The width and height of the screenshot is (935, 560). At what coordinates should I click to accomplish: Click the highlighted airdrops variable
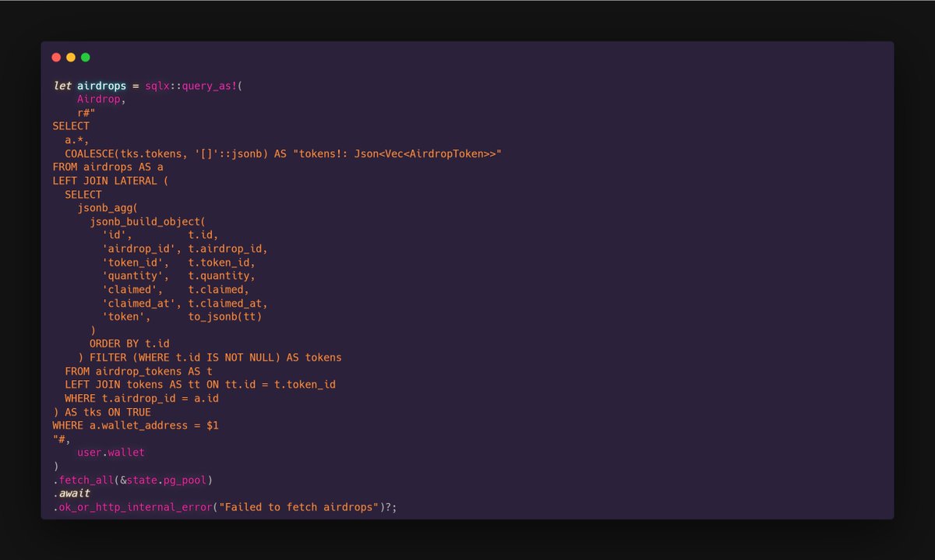tap(101, 86)
